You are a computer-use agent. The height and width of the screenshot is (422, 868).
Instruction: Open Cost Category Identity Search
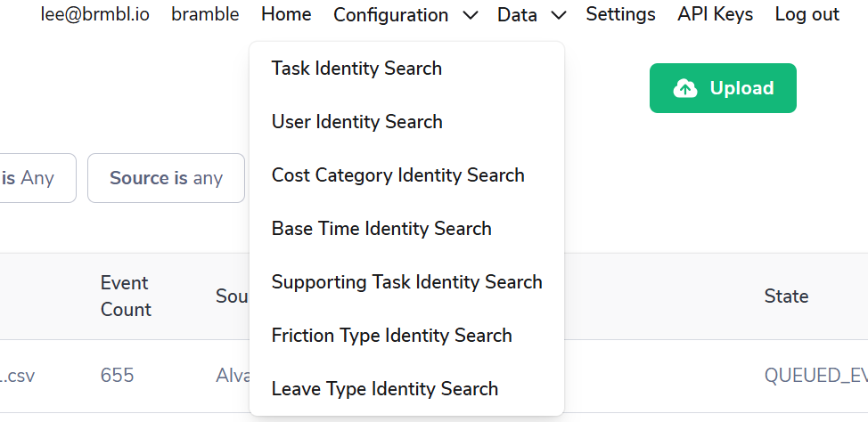click(x=397, y=175)
